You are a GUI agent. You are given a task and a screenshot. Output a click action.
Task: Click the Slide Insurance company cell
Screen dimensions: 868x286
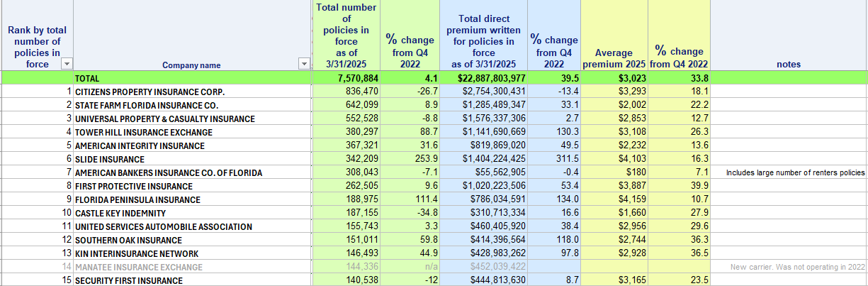tap(109, 160)
